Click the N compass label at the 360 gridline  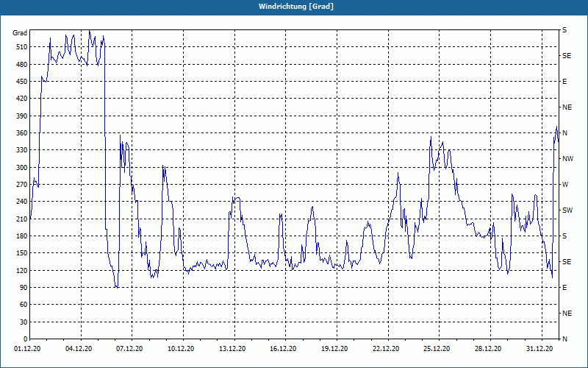(x=565, y=133)
